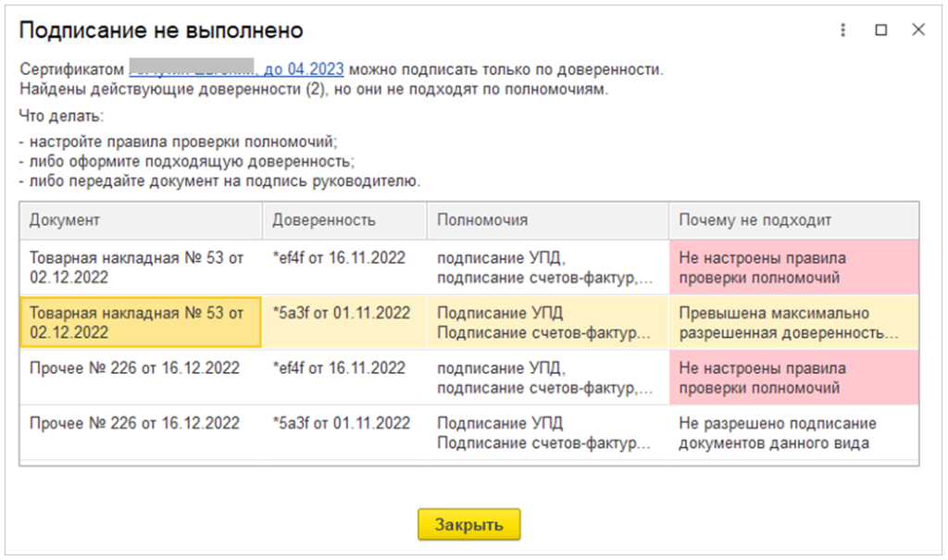Sort by Документ column header

140,220
